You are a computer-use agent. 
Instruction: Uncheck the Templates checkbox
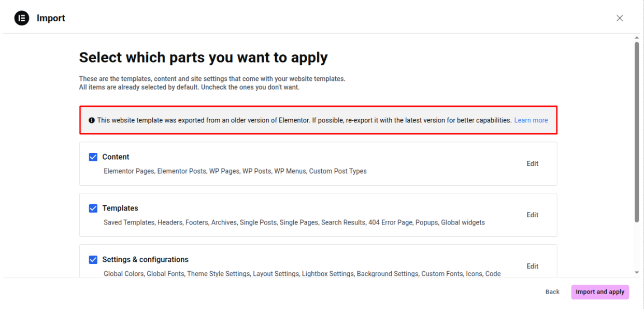[93, 208]
